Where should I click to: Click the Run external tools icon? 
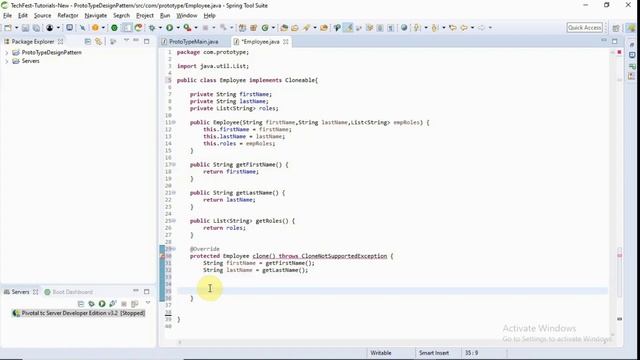pyautogui.click(x=187, y=28)
